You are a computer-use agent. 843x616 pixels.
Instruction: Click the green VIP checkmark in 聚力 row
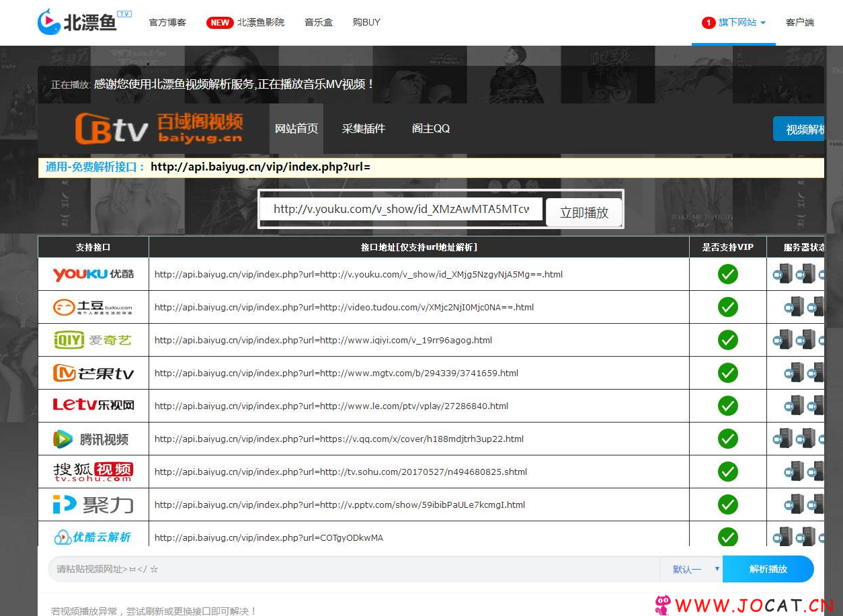point(728,504)
